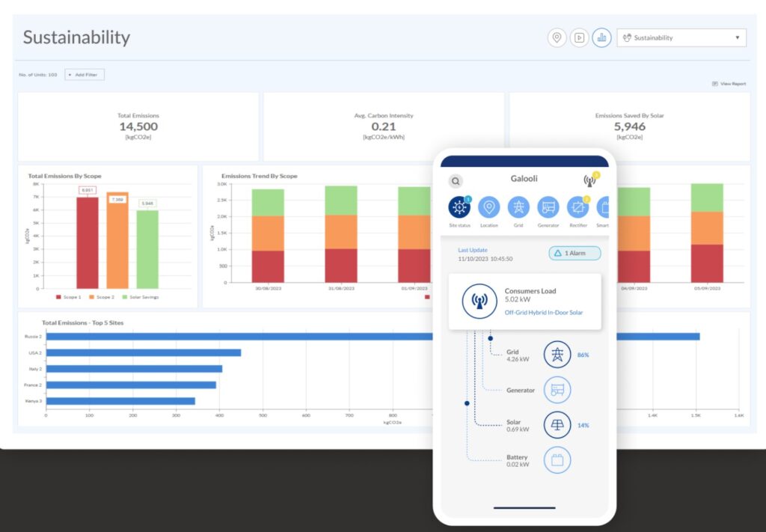Tap the Grid pylon icon showing 86%

coord(557,355)
